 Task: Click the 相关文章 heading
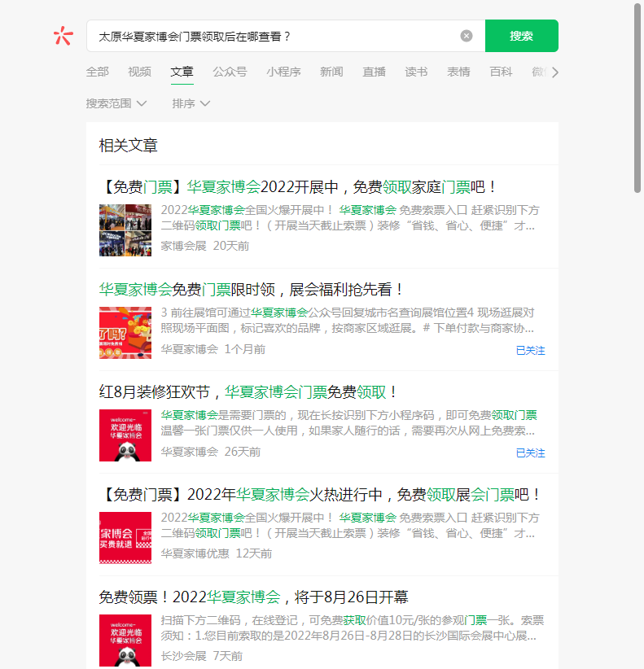[129, 146]
